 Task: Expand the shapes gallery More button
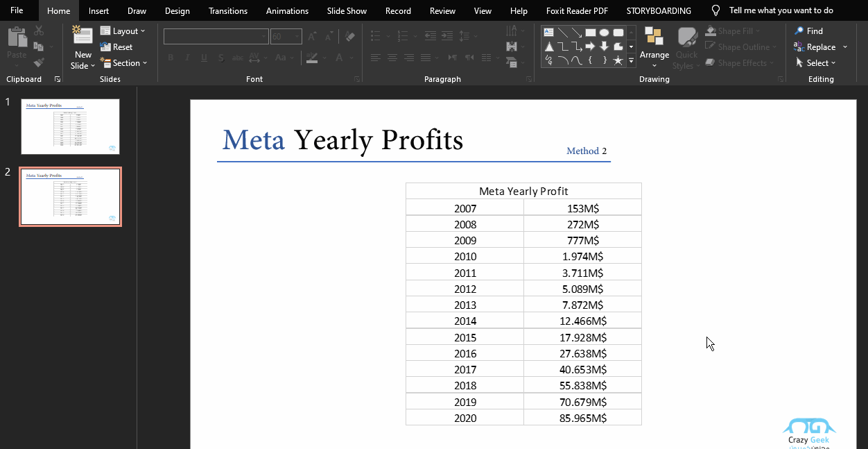[x=631, y=61]
